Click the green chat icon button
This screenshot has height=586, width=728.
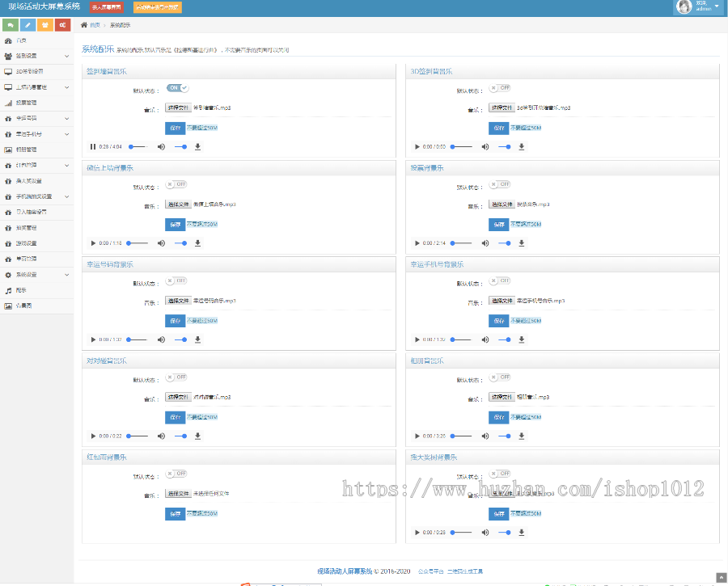(x=11, y=25)
